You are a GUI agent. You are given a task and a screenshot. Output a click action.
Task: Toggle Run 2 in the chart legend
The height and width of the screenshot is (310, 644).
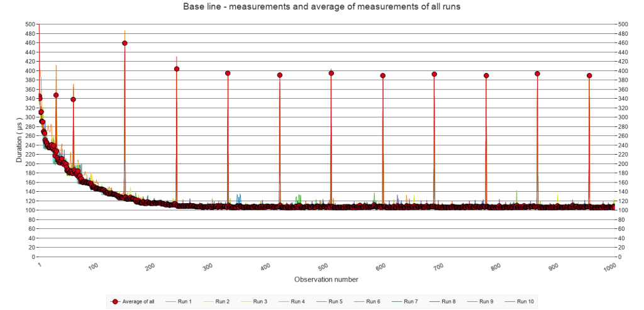coord(222,302)
